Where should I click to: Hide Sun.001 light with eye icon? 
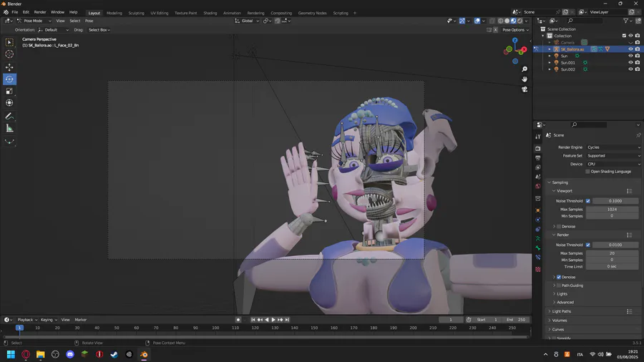click(x=630, y=63)
